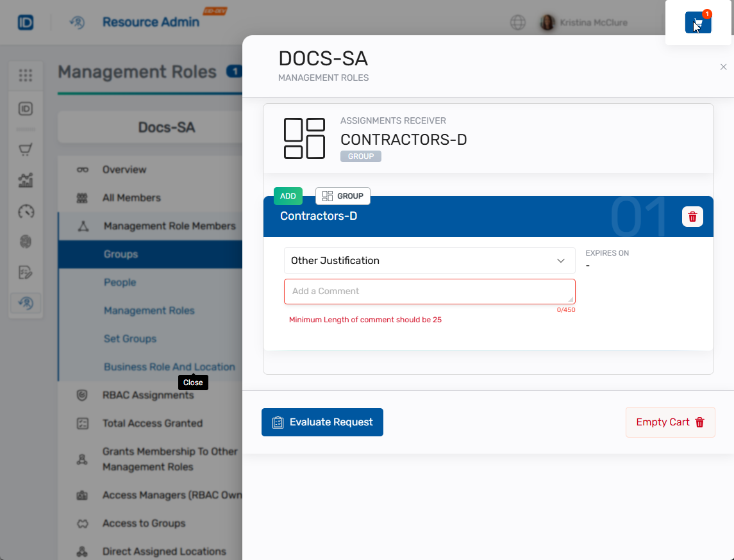734x560 pixels.
Task: Open the apps grid icon in sidebar
Action: 26,76
